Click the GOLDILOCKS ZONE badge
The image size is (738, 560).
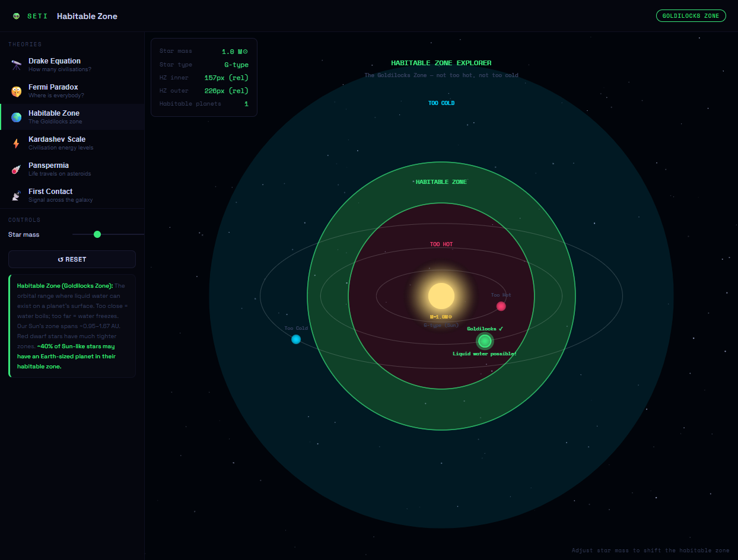pyautogui.click(x=691, y=16)
